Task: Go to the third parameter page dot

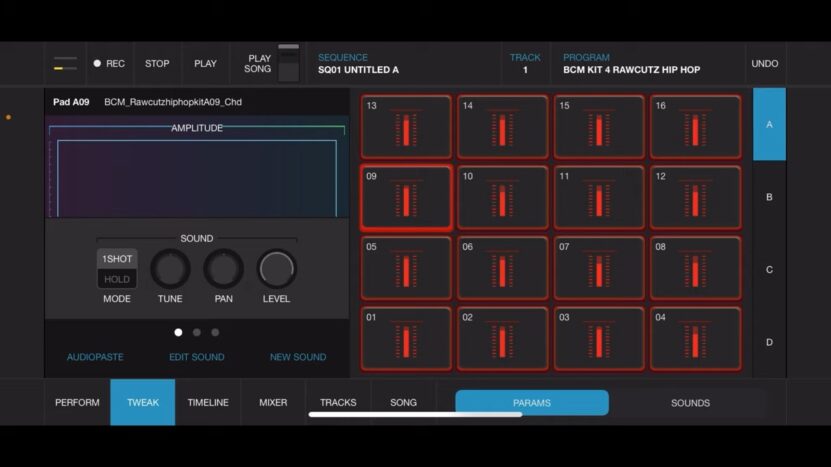Action: coord(215,332)
